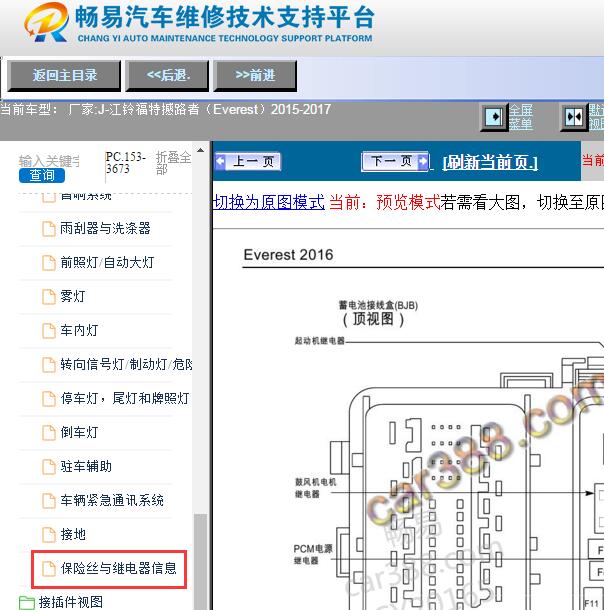This screenshot has width=604, height=610.
Task: Click page icon beside 车辆紧急通讯系统
Action: click(x=49, y=500)
